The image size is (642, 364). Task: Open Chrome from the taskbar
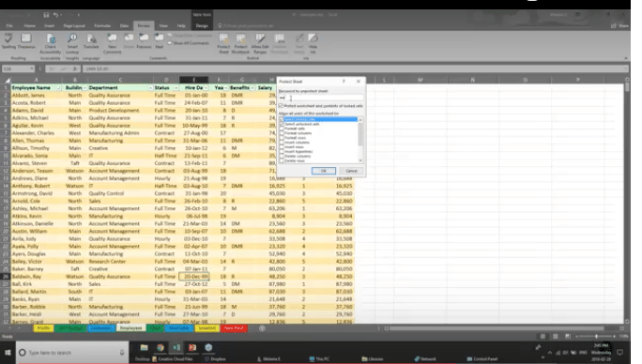160,348
